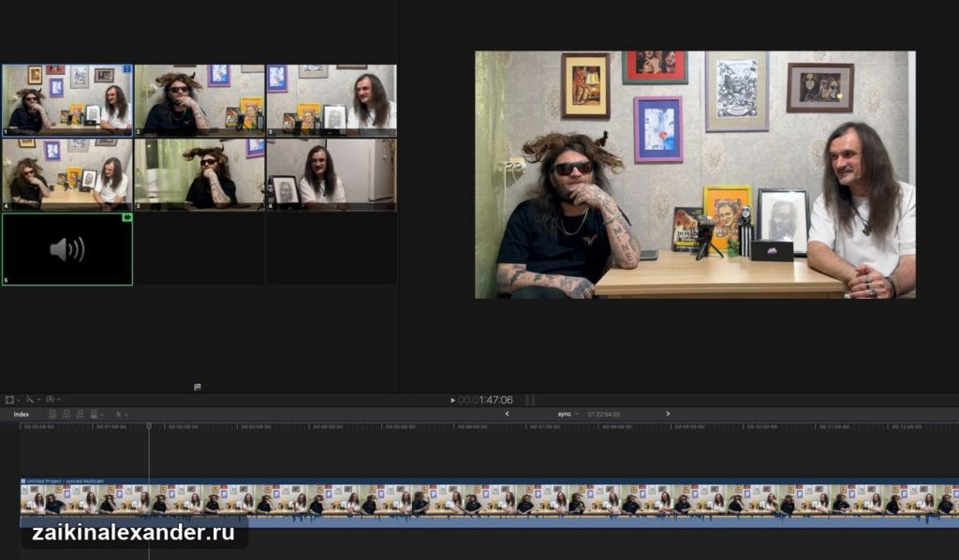Open the Transform pop-up menu icon
This screenshot has width=959, height=560.
click(x=11, y=400)
